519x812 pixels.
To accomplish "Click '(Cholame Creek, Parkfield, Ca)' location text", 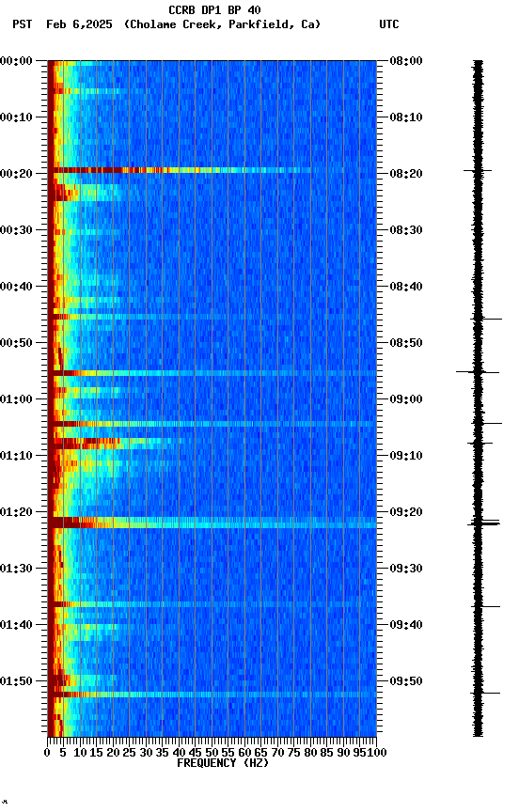I will [222, 24].
